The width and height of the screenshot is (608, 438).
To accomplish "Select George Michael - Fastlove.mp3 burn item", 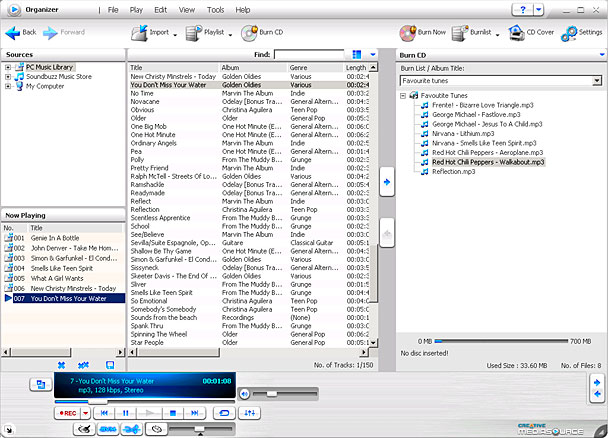I will coord(476,115).
